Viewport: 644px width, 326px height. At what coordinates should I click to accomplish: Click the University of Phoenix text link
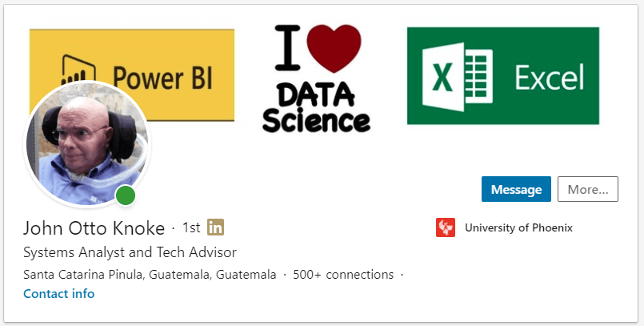(x=518, y=227)
